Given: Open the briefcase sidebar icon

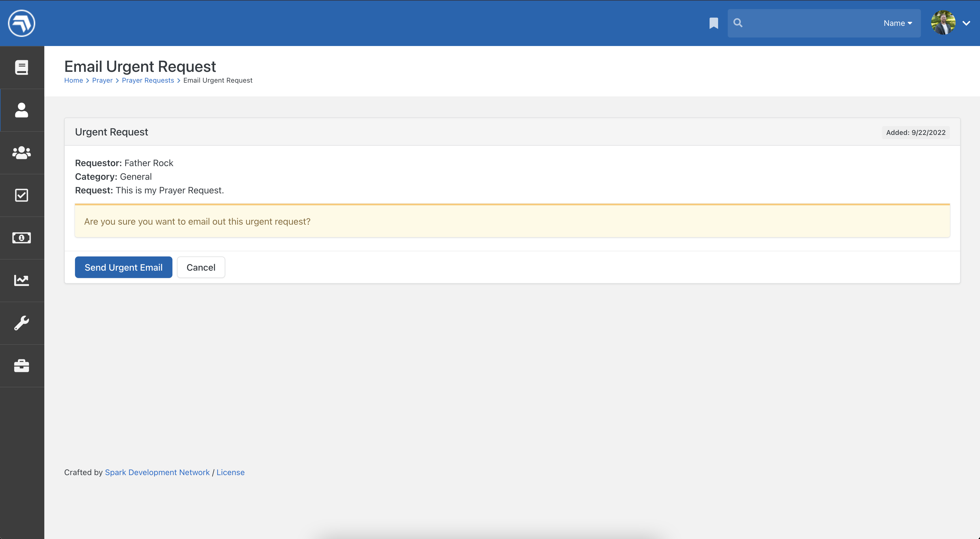Looking at the screenshot, I should 22,365.
